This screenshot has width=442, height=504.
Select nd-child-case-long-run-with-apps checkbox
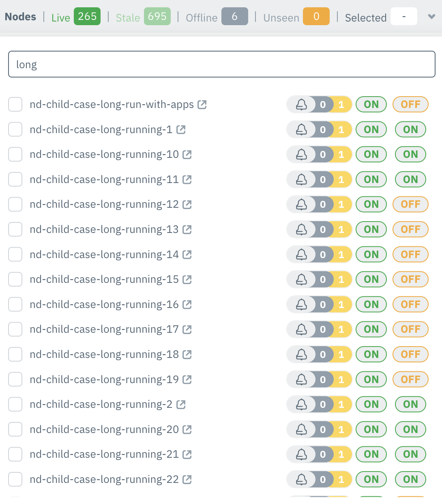point(15,104)
